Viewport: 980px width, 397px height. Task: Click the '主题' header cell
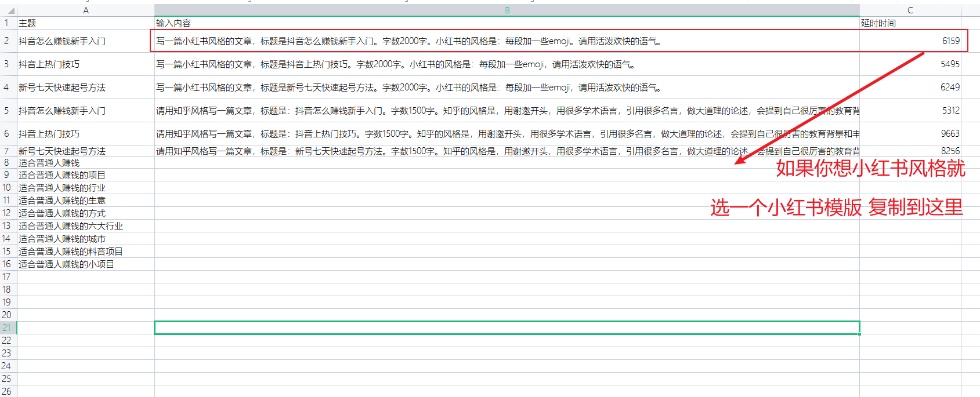[x=86, y=23]
